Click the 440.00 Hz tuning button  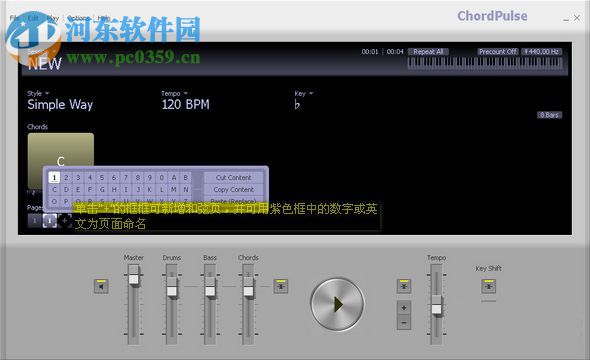click(542, 52)
